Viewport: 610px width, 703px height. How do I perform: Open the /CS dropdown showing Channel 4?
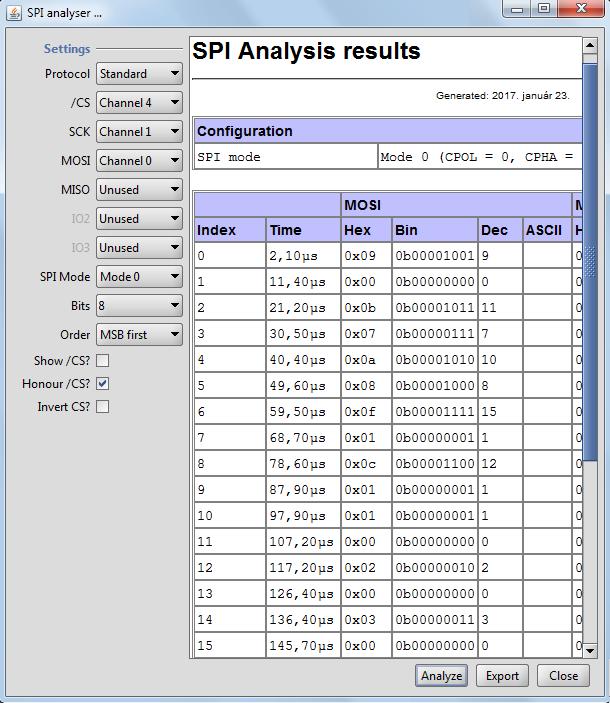[139, 103]
